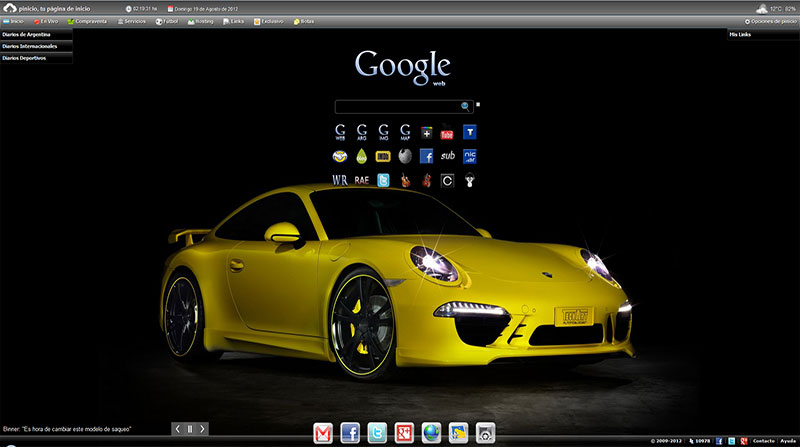
Task: Open Gmail from the bottom dock
Action: pos(324,432)
